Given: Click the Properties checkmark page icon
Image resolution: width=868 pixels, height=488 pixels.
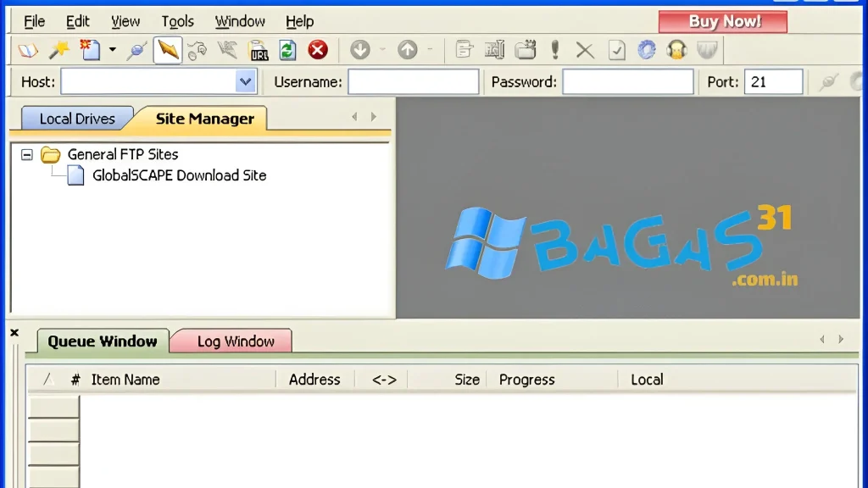Looking at the screenshot, I should click(x=616, y=50).
